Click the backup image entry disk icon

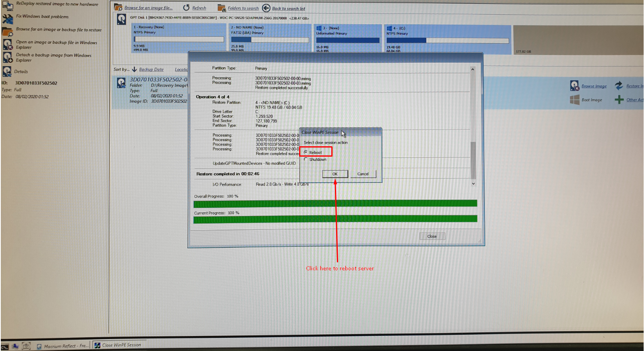[x=121, y=83]
